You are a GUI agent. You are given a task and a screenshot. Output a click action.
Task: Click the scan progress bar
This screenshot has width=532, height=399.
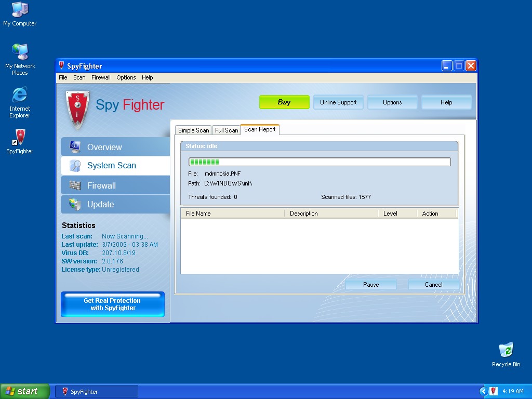coord(319,162)
